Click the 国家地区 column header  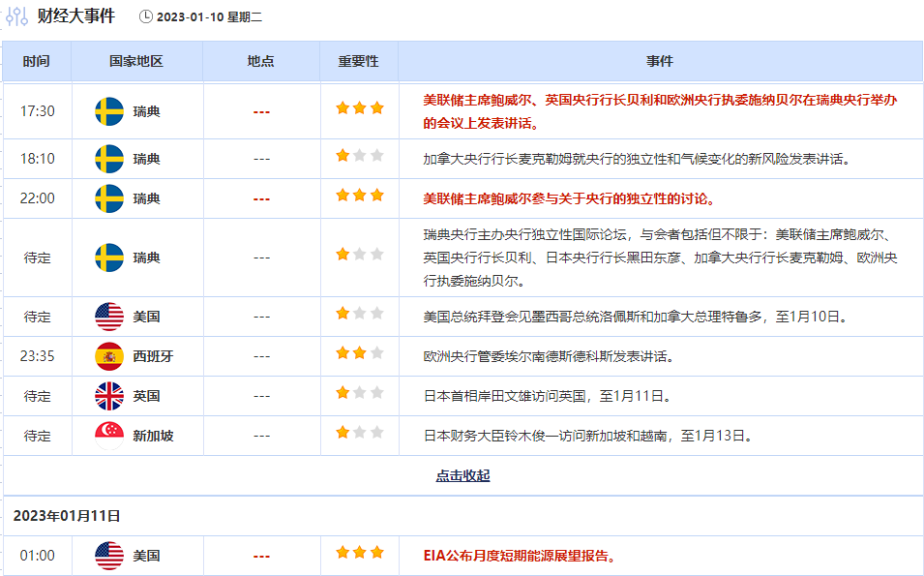[136, 61]
